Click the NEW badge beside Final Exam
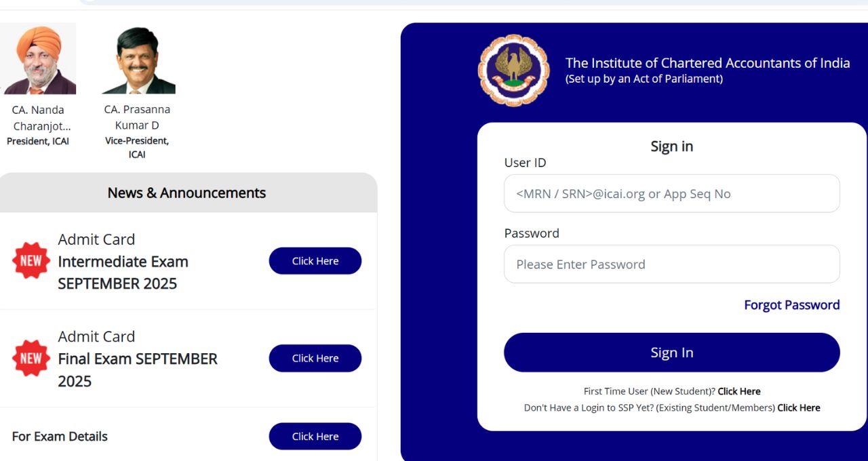Viewport: 868px width, 461px height. coord(31,358)
